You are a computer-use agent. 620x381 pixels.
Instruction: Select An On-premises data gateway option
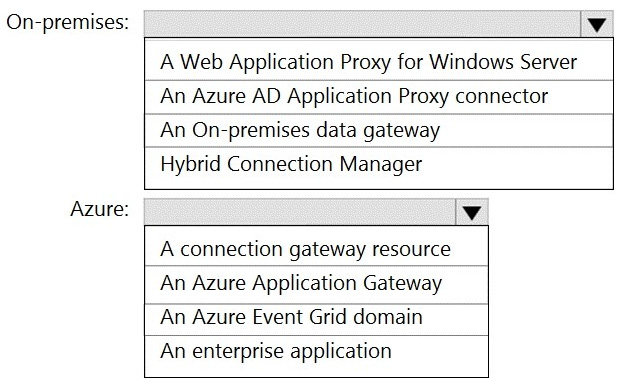[379, 130]
